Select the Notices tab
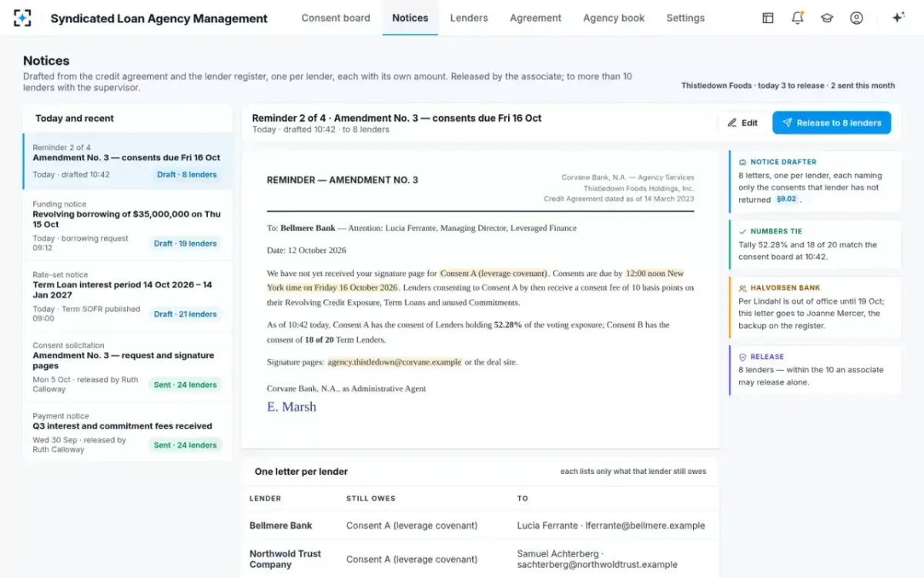 410,18
